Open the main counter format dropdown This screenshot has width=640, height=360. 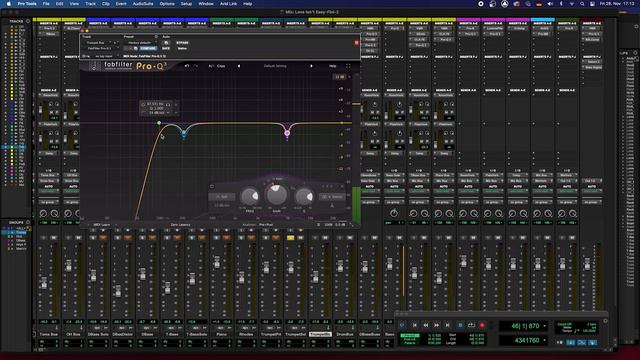544,326
